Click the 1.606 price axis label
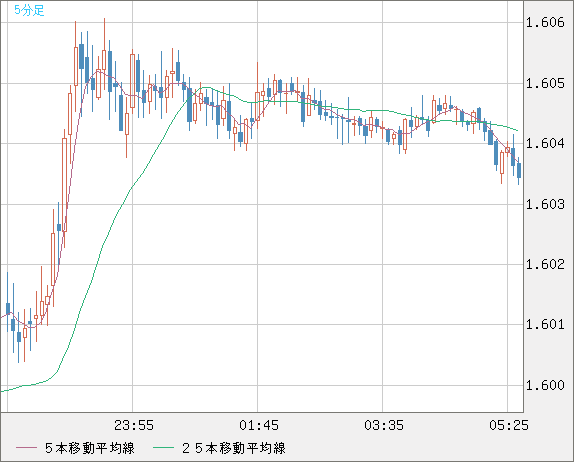Viewport: 574px width, 462px height. click(x=545, y=23)
